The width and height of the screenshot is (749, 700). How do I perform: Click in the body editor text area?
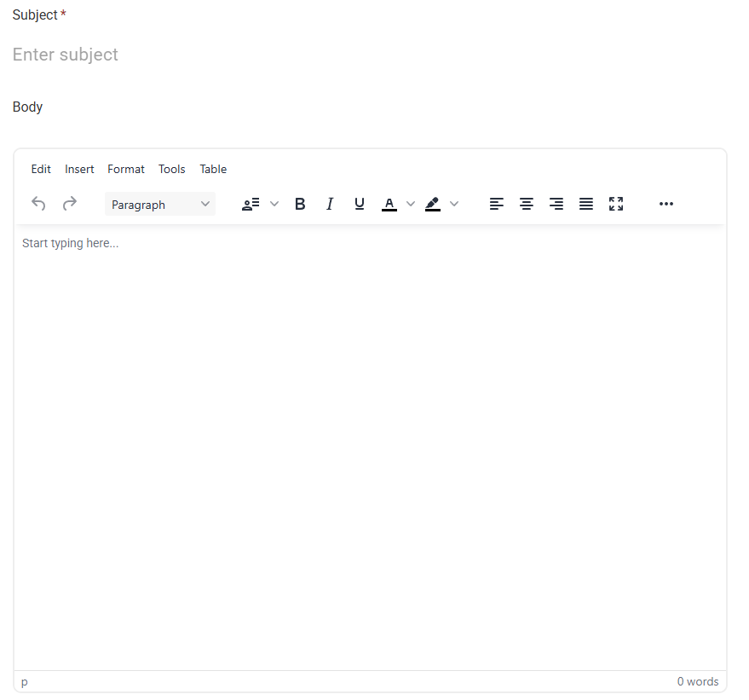pos(370,448)
